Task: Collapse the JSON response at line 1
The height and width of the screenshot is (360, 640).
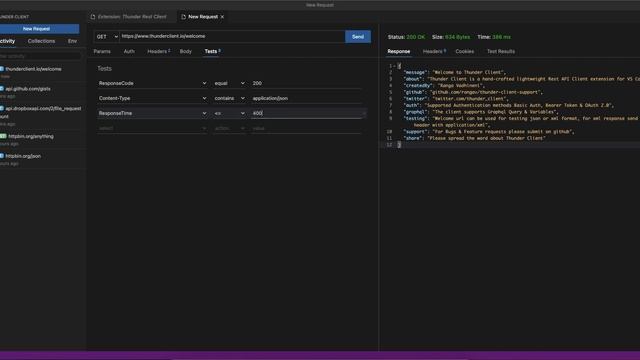Action: [395, 66]
